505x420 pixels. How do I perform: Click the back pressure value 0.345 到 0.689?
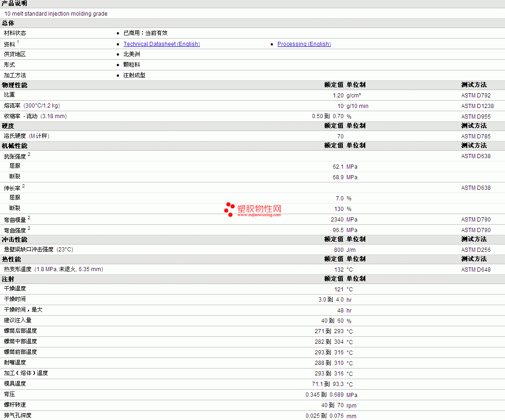324,395
